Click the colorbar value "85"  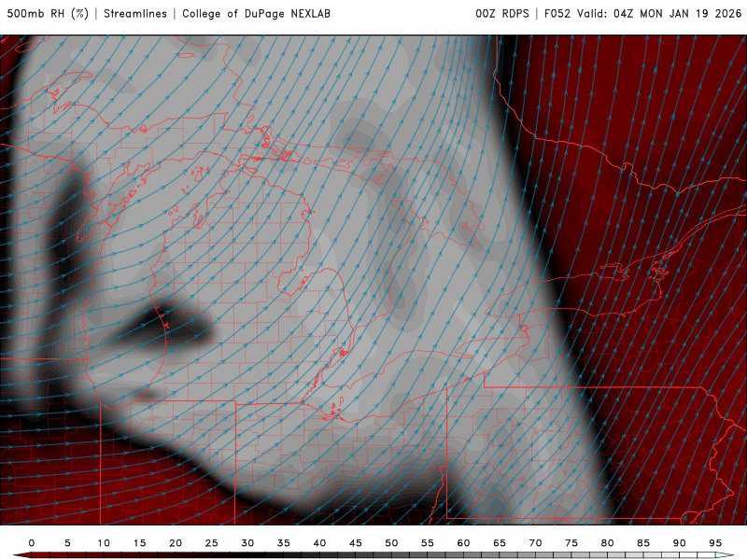[x=643, y=543]
